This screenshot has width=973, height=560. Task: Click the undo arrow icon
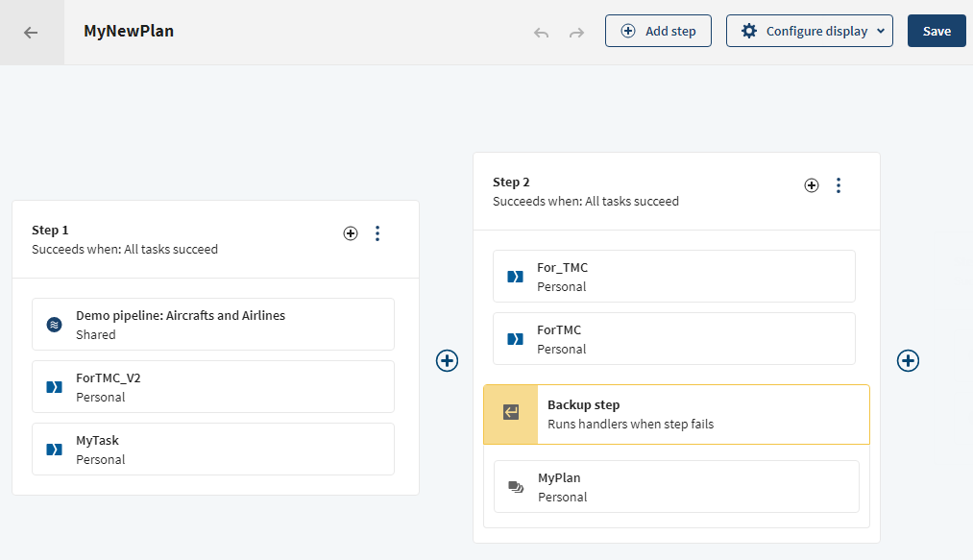(x=542, y=32)
